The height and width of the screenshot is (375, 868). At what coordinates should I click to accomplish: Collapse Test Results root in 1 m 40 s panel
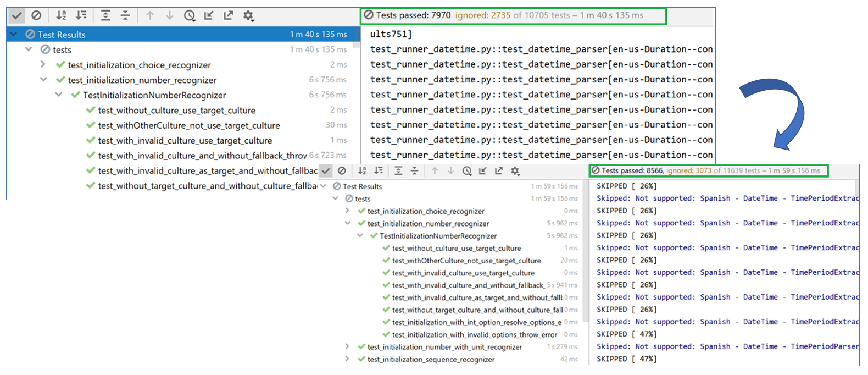point(14,34)
